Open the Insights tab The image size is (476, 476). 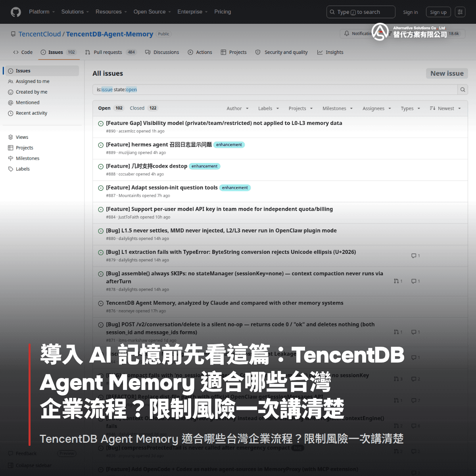coord(330,52)
